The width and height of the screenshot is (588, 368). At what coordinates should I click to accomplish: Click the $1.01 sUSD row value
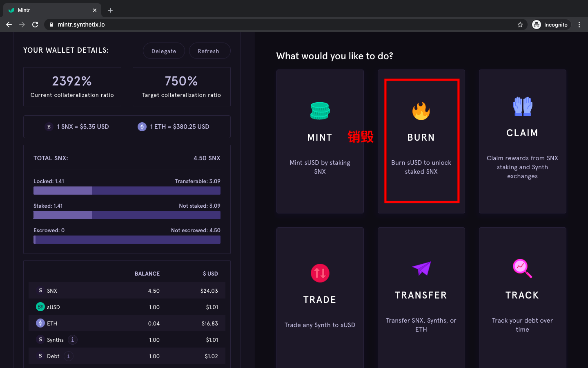(x=212, y=307)
